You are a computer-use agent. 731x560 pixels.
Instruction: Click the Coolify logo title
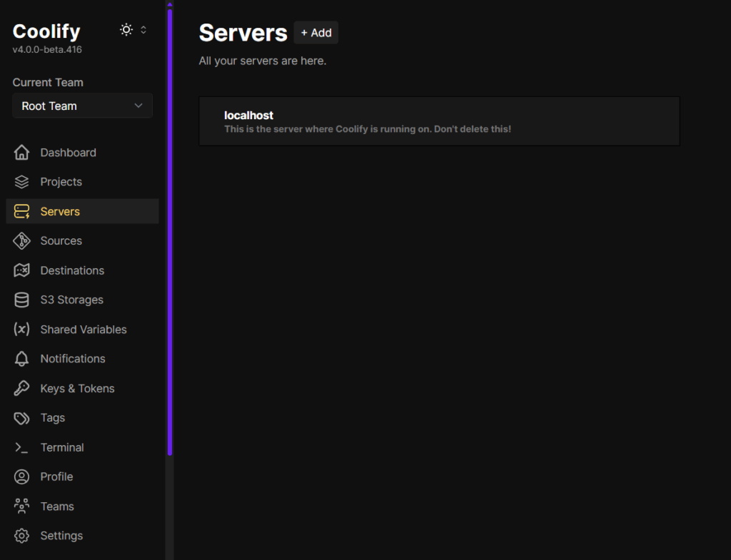pyautogui.click(x=46, y=31)
